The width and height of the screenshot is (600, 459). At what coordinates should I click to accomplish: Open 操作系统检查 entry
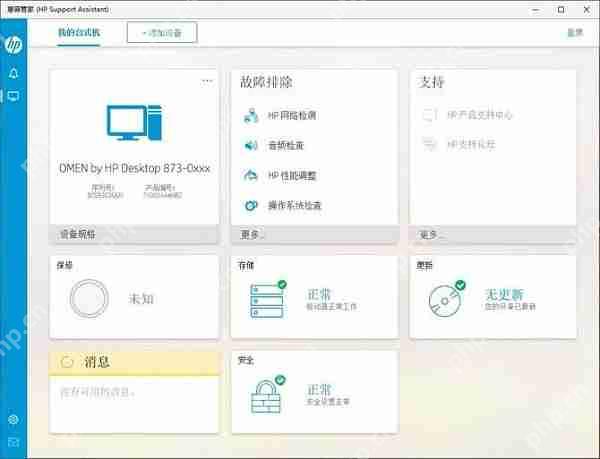295,205
